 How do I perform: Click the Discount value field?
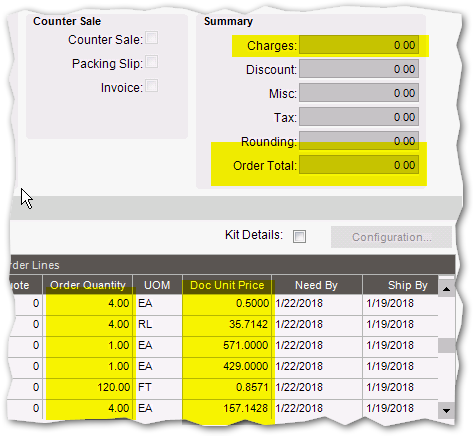pyautogui.click(x=359, y=69)
